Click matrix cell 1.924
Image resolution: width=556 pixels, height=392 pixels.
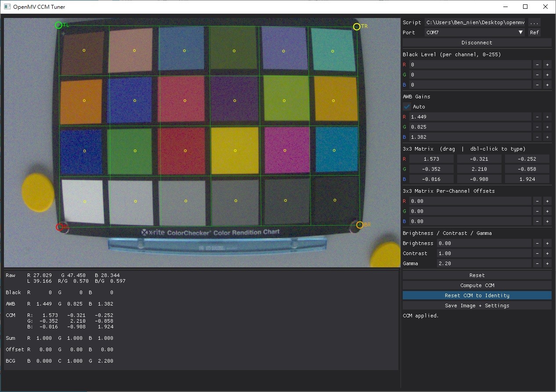[x=527, y=179]
